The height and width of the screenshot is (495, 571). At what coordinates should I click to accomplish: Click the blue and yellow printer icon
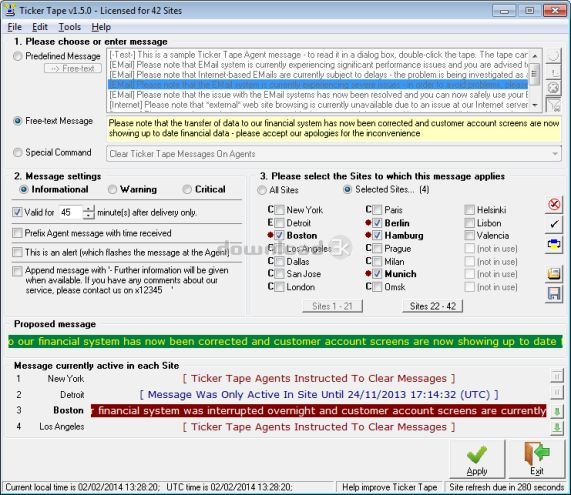pos(554,244)
